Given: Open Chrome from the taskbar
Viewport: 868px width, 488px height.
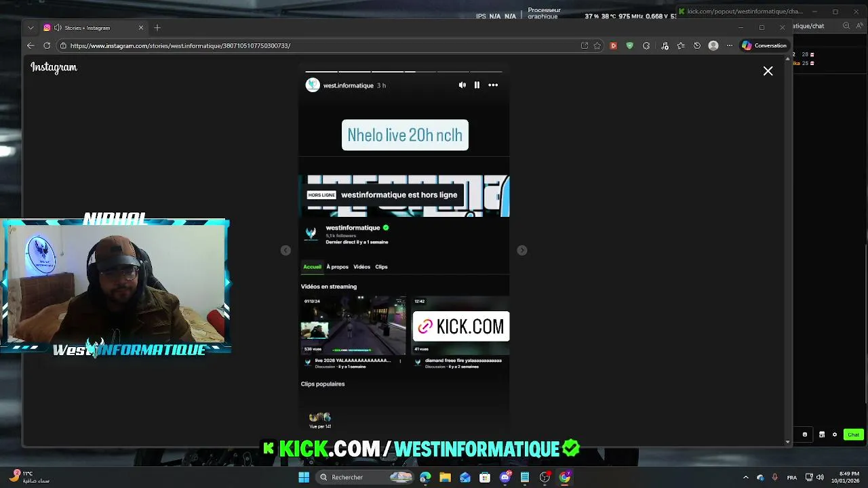Looking at the screenshot, I should click(x=565, y=477).
